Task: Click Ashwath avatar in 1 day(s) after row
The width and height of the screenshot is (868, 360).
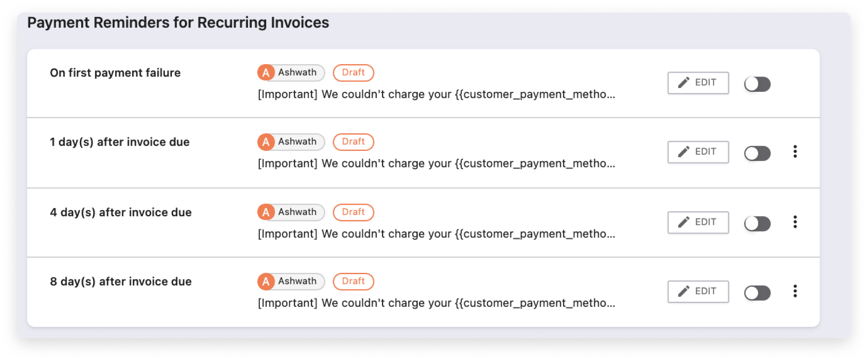Action: click(x=266, y=142)
